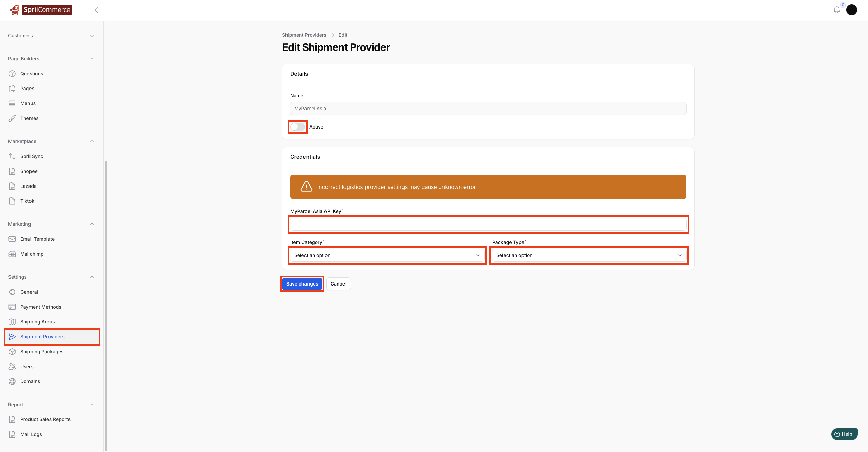
Task: Click the General settings gear icon
Action: coord(12,292)
